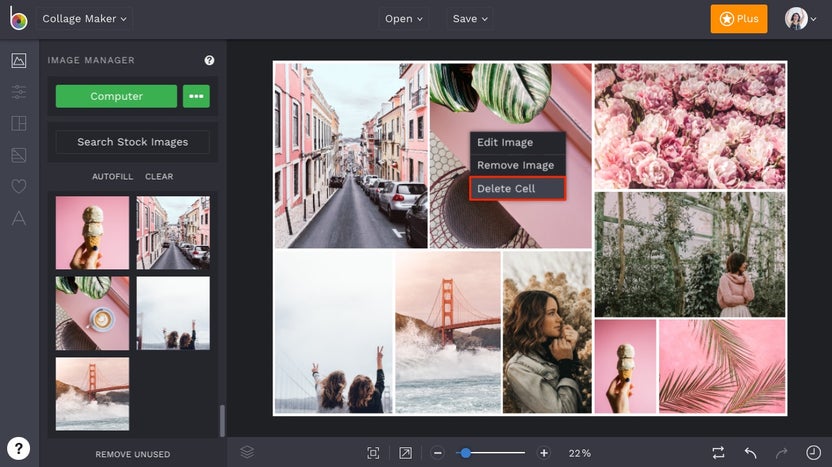This screenshot has width=832, height=467.
Task: Open the Customize sliders sidebar icon
Action: pyautogui.click(x=19, y=92)
